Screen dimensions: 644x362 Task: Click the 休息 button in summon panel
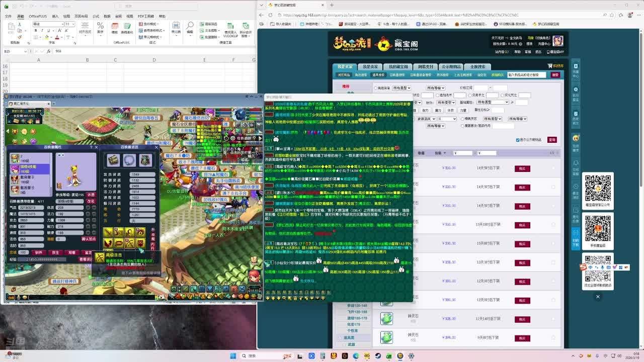click(x=91, y=195)
